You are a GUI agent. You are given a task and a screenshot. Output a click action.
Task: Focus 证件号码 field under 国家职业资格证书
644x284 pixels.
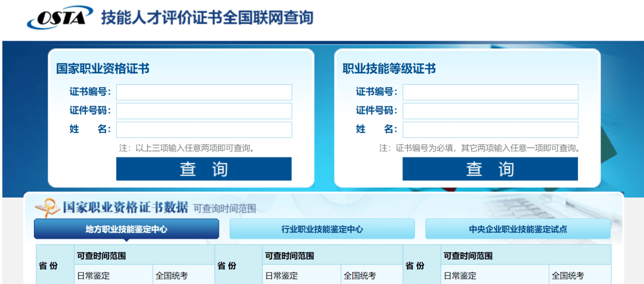[x=204, y=111]
